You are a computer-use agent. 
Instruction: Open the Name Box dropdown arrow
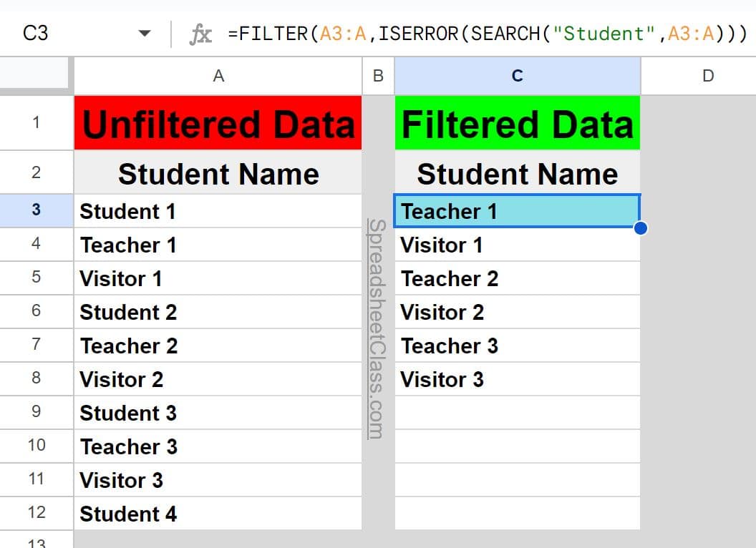(x=143, y=33)
